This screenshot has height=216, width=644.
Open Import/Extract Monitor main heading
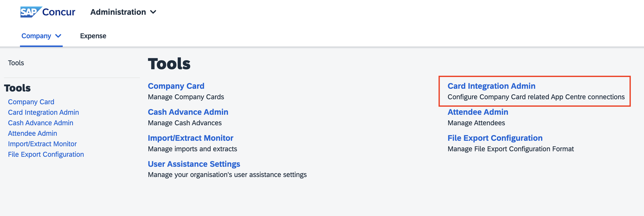[191, 138]
